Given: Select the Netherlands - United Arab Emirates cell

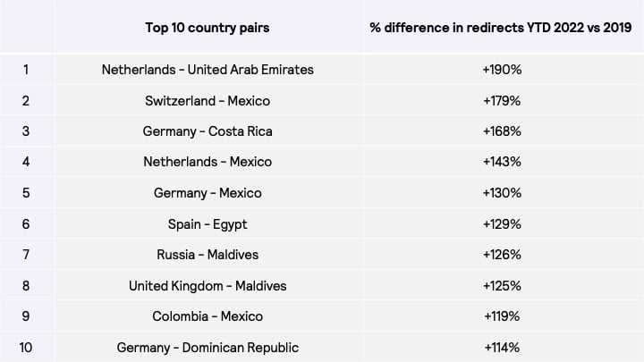Looking at the screenshot, I should (208, 70).
